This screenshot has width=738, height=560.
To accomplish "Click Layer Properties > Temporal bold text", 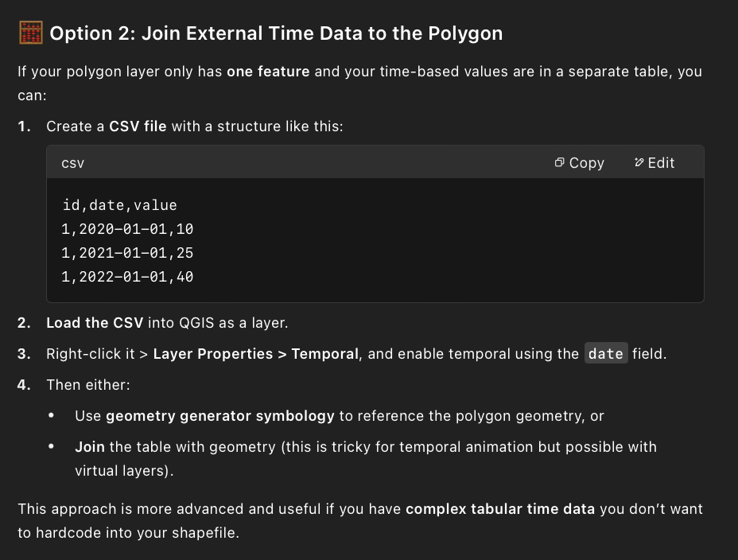I will 255,354.
